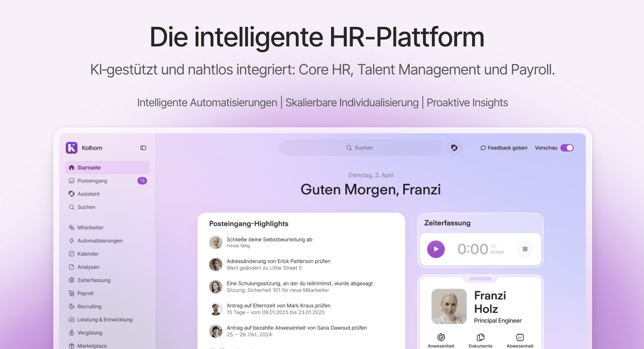Click the people icon beside Mitarbeiter
The image size is (644, 349).
pyautogui.click(x=71, y=227)
